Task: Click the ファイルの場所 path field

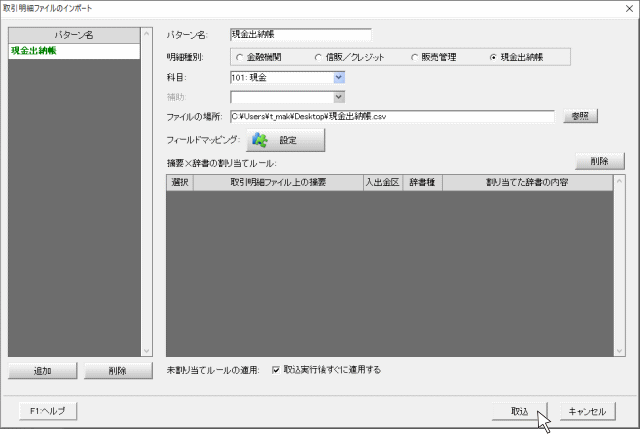Action: pyautogui.click(x=392, y=116)
